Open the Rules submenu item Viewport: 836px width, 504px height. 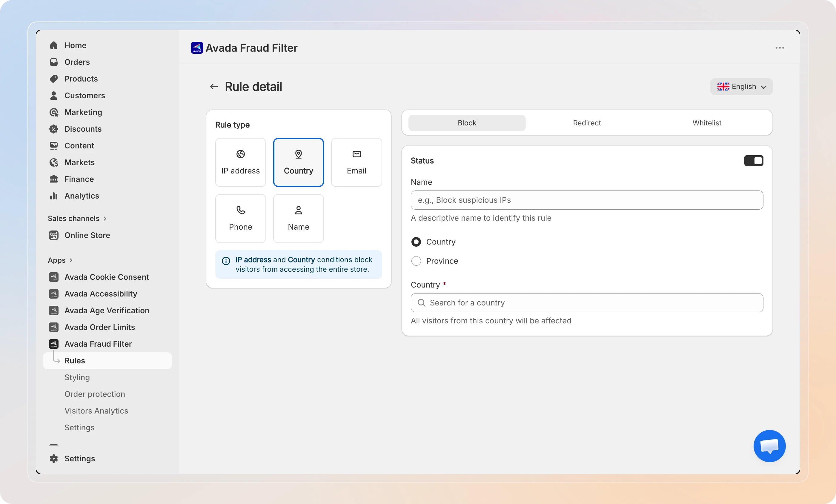tap(107, 361)
